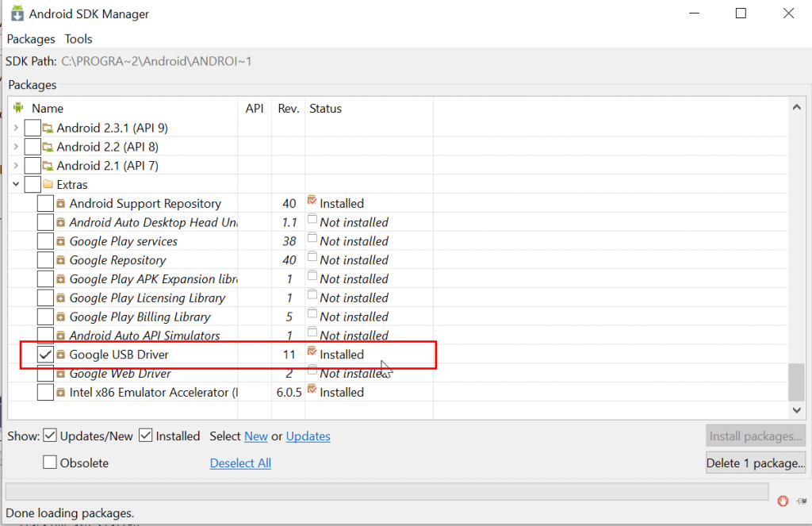Check the Android Support Repository checkbox

[45, 204]
